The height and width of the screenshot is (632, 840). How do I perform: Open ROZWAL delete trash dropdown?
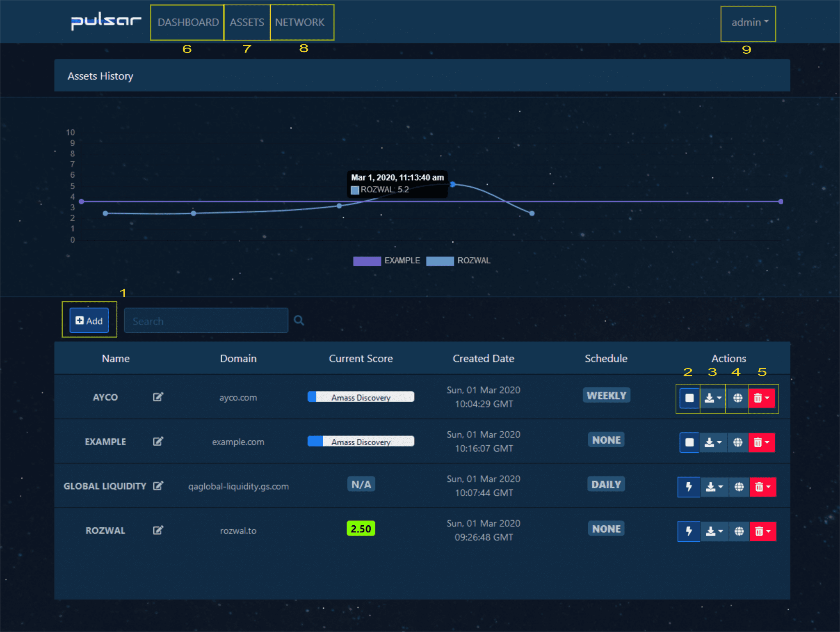pyautogui.click(x=763, y=531)
